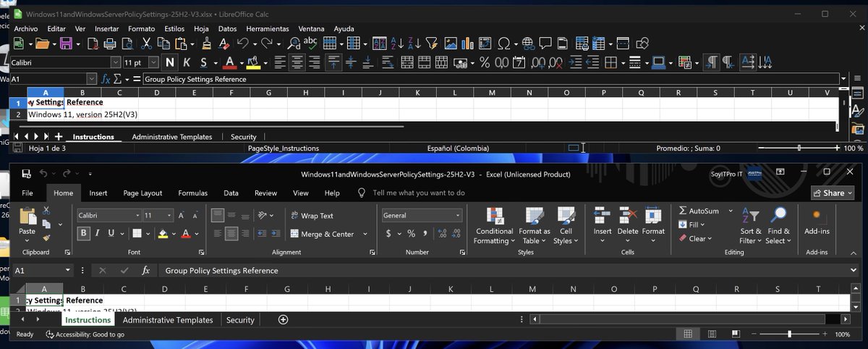
Task: Open Formato menu in LibreOffice
Action: click(141, 28)
